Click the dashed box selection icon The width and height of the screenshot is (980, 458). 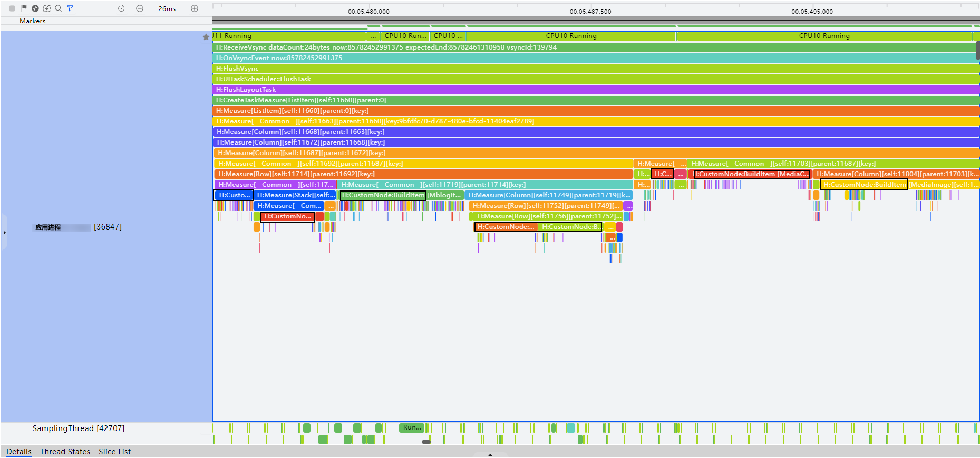coord(47,8)
